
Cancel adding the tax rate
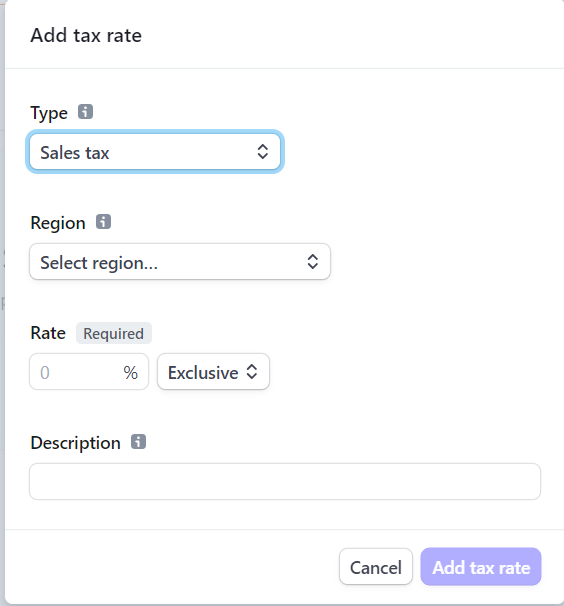pos(376,567)
